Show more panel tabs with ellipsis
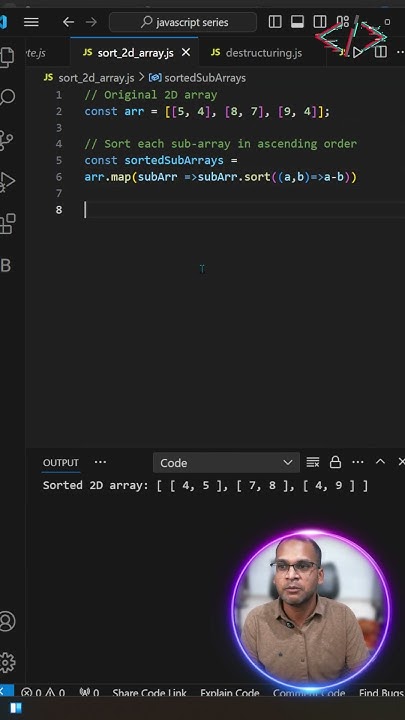Viewport: 405px width, 720px height. [100, 462]
